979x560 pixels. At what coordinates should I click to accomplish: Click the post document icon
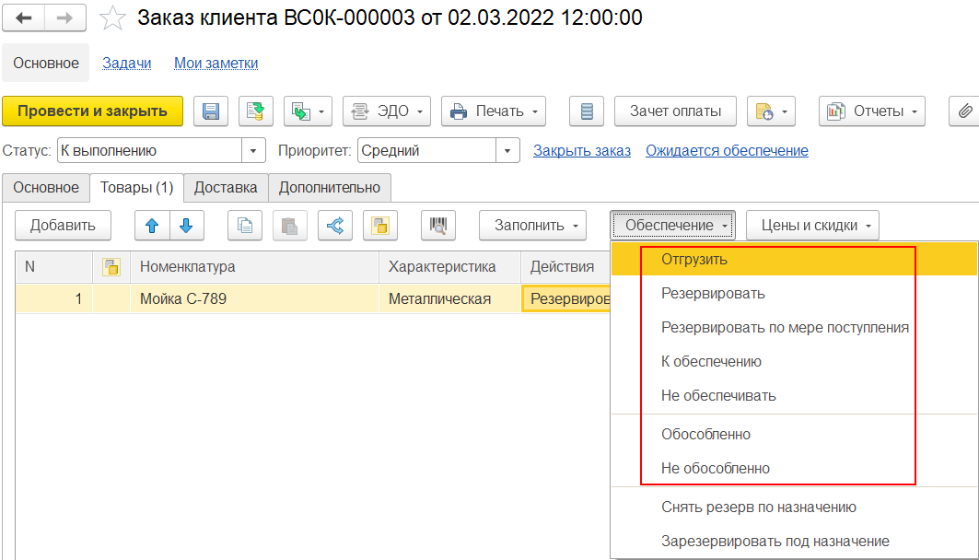[x=256, y=111]
